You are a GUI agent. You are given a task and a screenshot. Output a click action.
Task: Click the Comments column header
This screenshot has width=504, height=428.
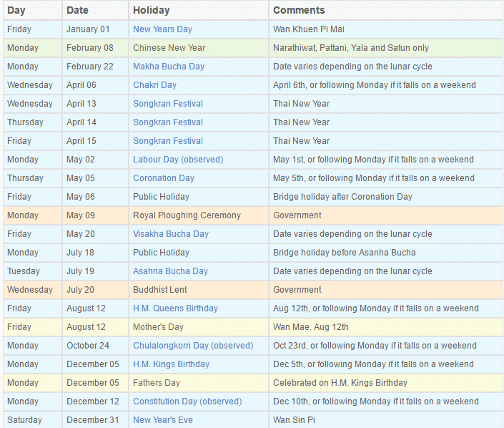386,10
